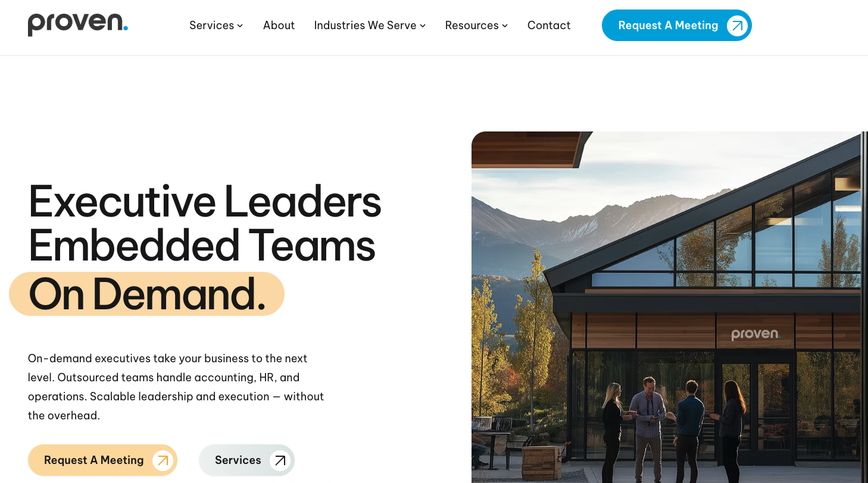Click arrow icon on orange Request A Meeting

(x=163, y=460)
